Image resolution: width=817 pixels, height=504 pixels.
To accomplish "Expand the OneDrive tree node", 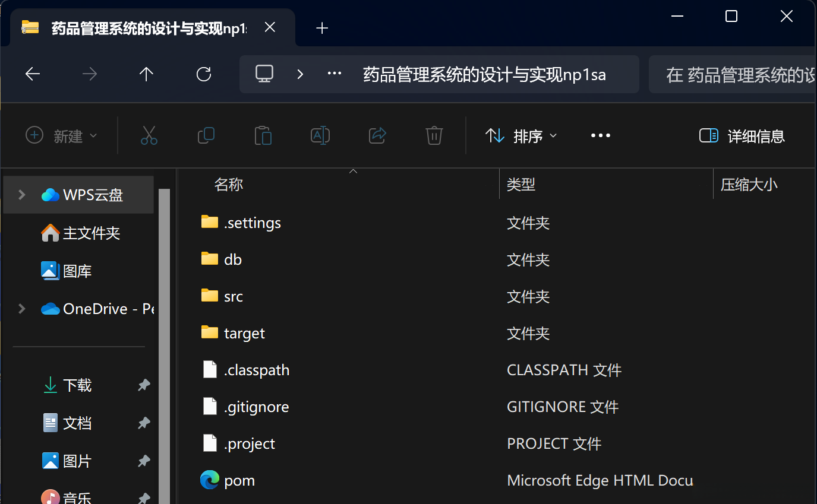I will coord(22,309).
